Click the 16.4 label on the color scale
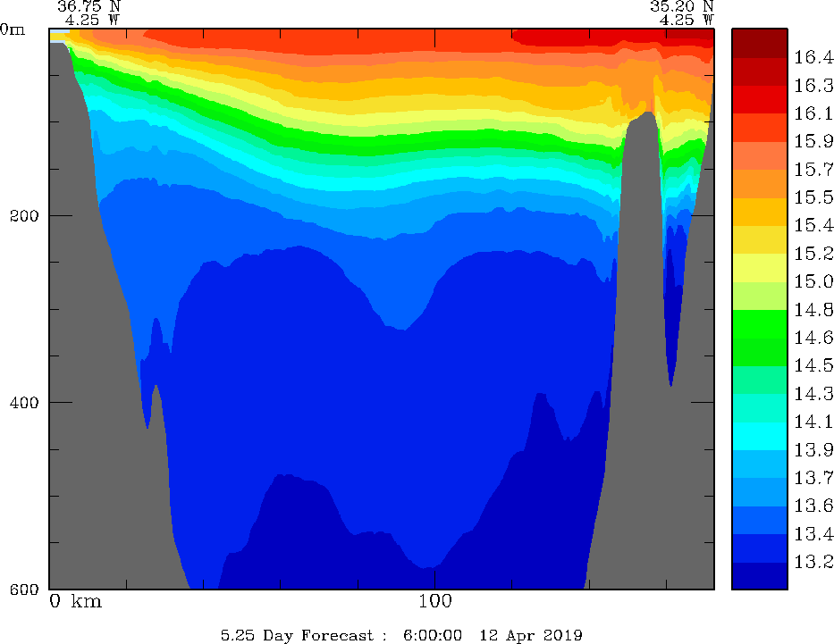Screen dimensions: 834x644 (x=813, y=57)
